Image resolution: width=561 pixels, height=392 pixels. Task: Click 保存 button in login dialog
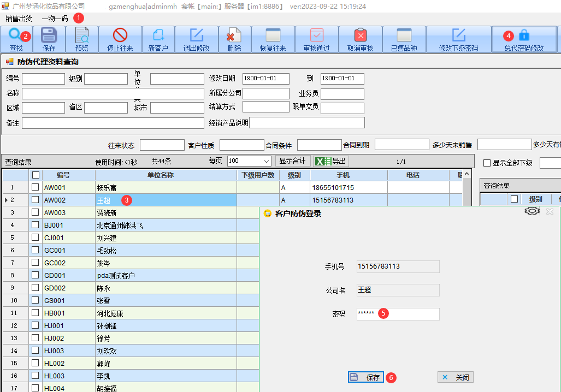[366, 377]
